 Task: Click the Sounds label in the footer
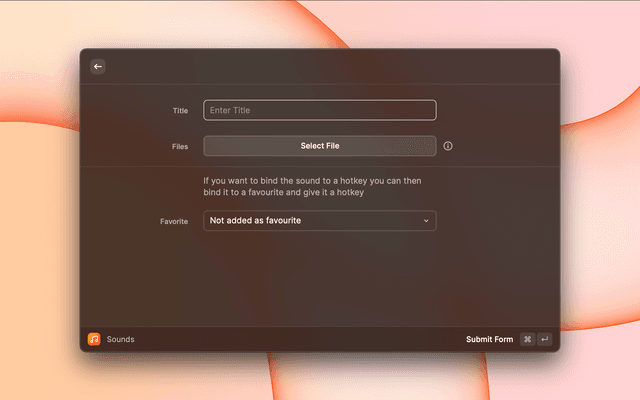(x=120, y=339)
